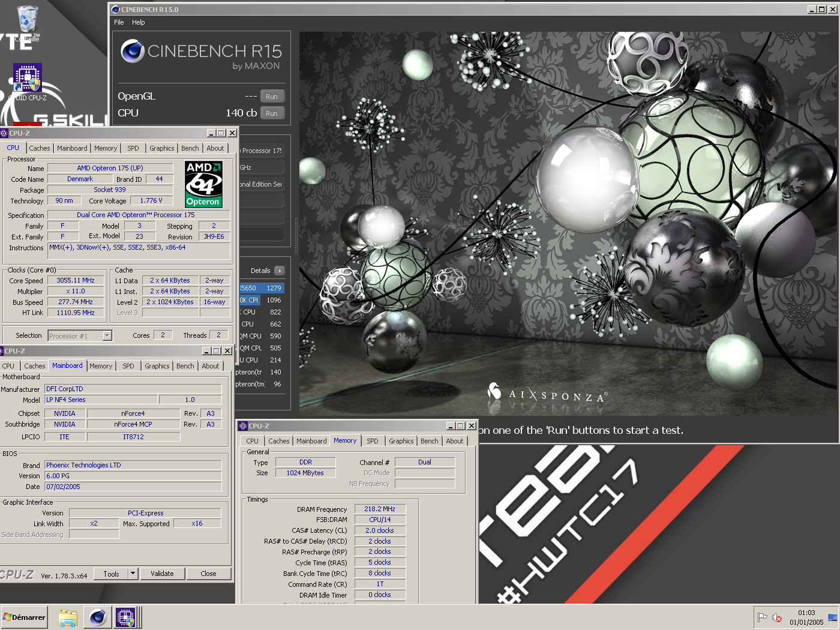Click the show desktop tray icon
Image resolution: width=840 pixels, height=630 pixels.
[x=833, y=617]
